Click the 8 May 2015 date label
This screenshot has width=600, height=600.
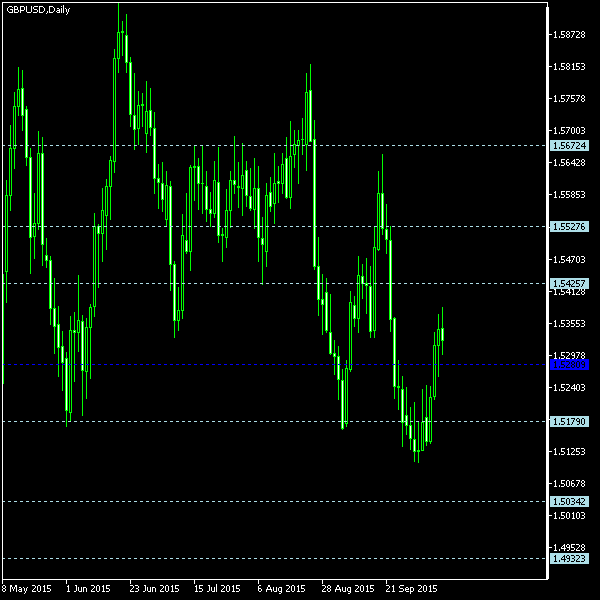pos(26,589)
